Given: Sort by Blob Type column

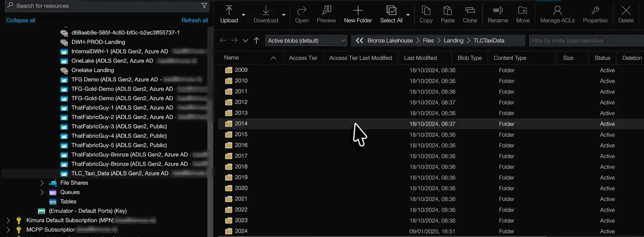Looking at the screenshot, I should click(x=469, y=58).
